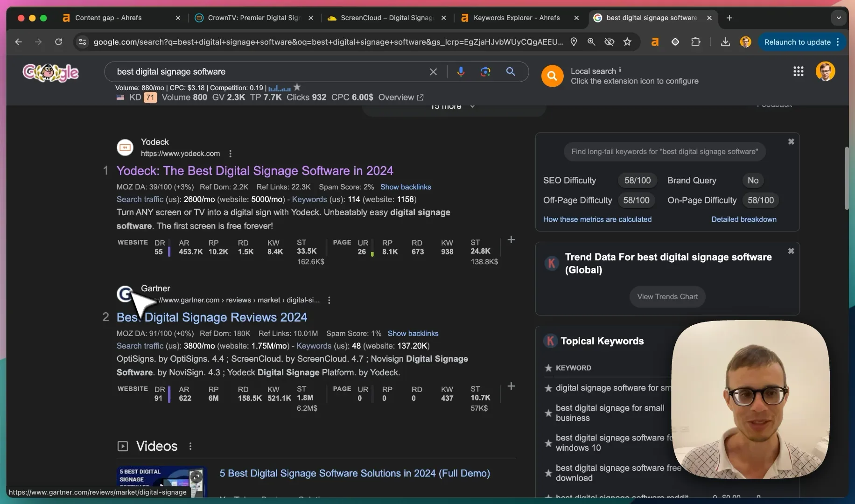Screen dimensions: 855x504
Task: Start voice search with microphone icon
Action: [x=461, y=72]
